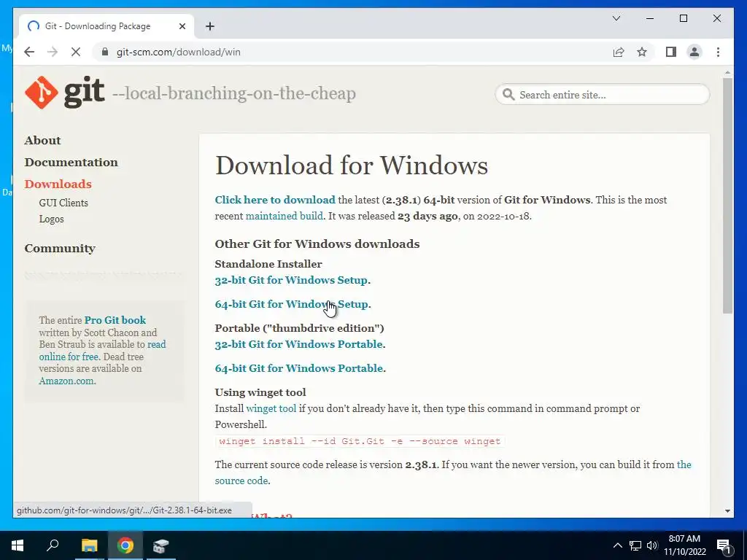Click the installer package taskbar icon
Image resolution: width=747 pixels, height=560 pixels.
[x=161, y=545]
